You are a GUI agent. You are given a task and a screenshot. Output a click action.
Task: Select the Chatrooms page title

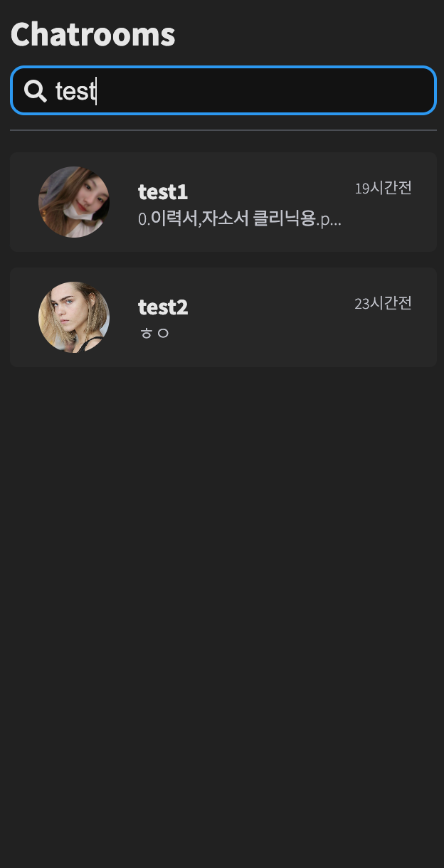[x=92, y=33]
